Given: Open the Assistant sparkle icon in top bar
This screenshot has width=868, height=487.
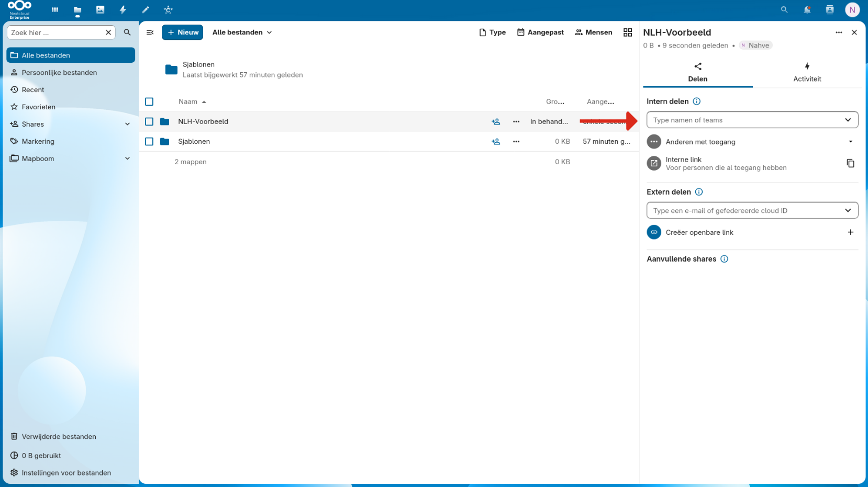Looking at the screenshot, I should click(168, 9).
